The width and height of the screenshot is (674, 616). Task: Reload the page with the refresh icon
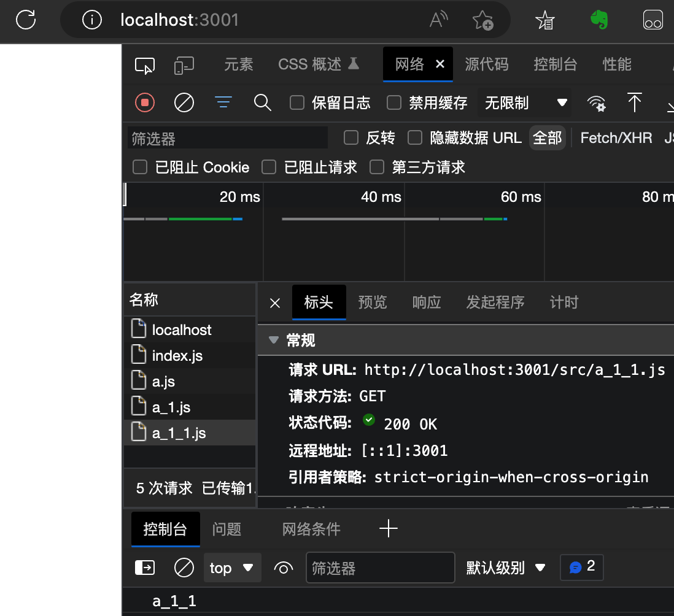point(26,20)
